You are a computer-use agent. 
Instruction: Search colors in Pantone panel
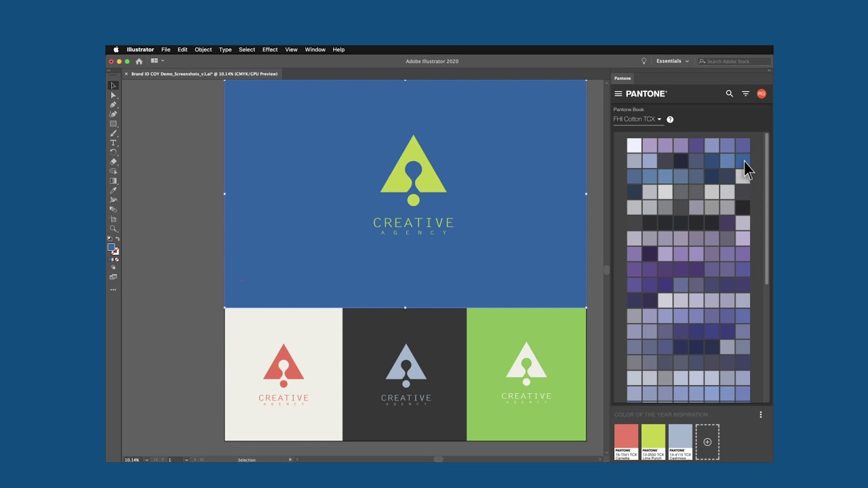click(730, 94)
